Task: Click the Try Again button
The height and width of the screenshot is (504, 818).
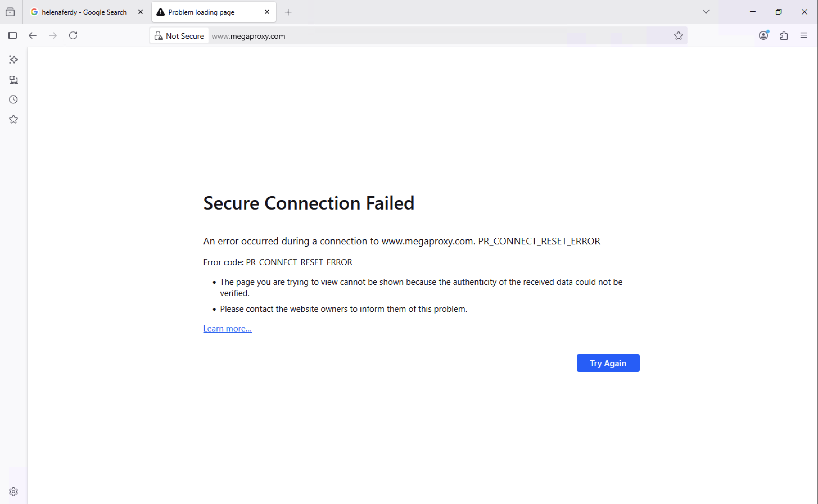Action: [x=608, y=363]
